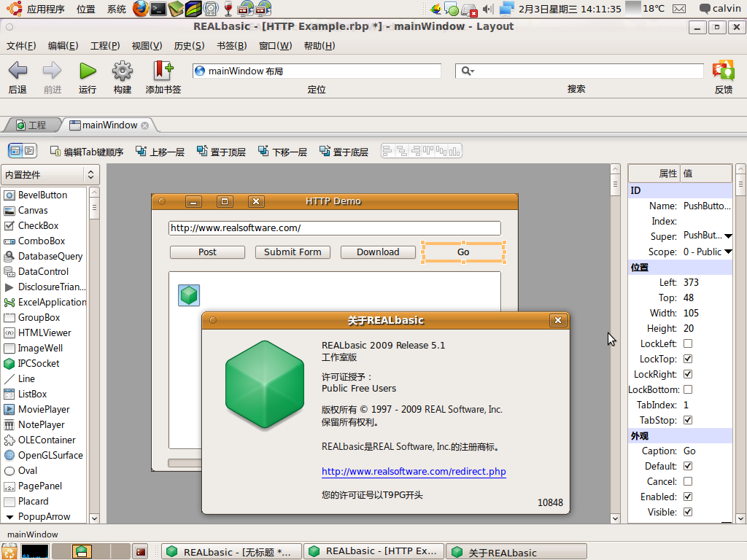The image size is (747, 560).
Task: Toggle the Visible property checkbox
Action: point(688,512)
